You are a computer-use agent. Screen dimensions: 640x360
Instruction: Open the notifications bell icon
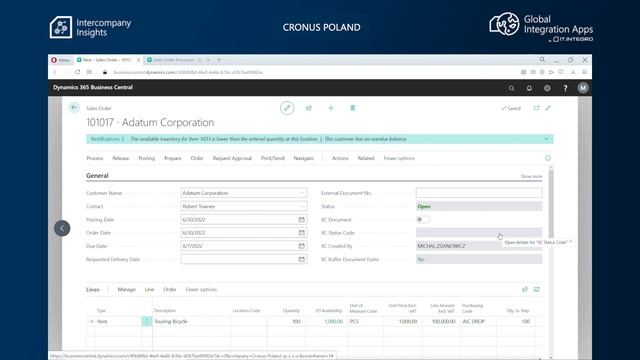(529, 88)
